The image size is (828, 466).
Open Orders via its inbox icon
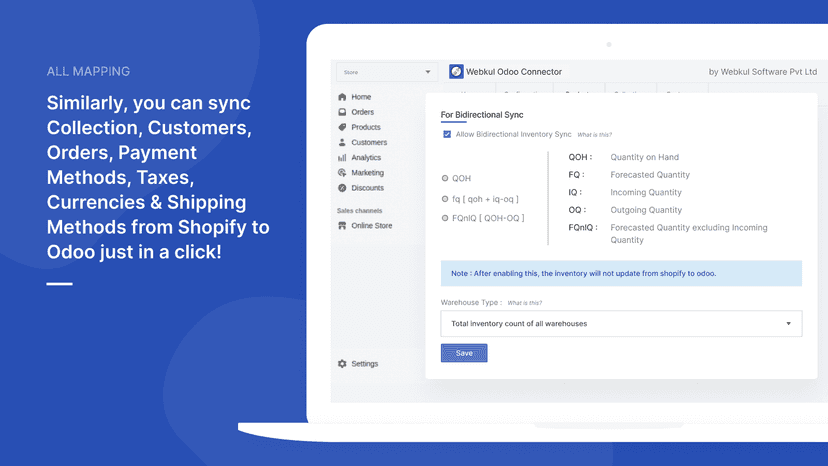(x=342, y=112)
